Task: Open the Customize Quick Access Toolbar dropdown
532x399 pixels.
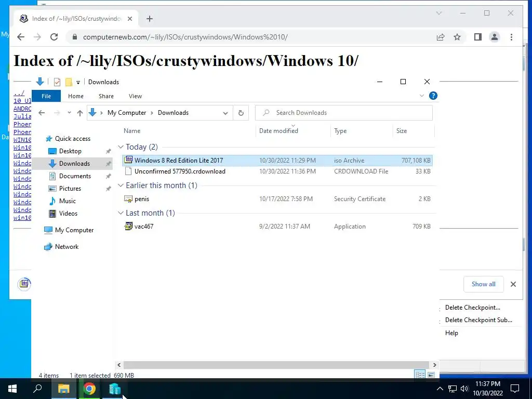Action: (x=78, y=82)
